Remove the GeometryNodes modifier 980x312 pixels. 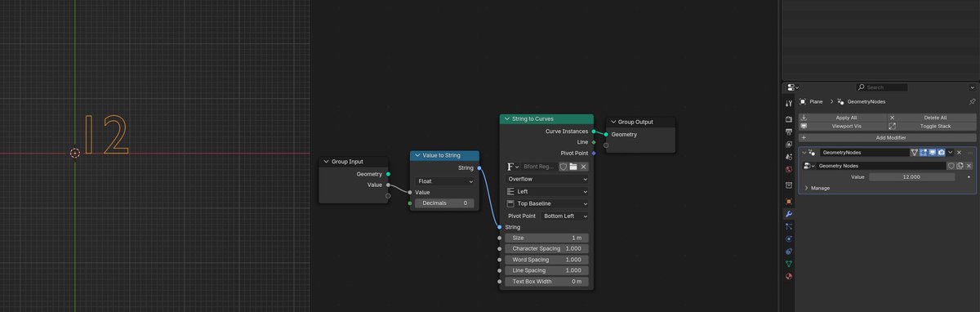tap(960, 153)
